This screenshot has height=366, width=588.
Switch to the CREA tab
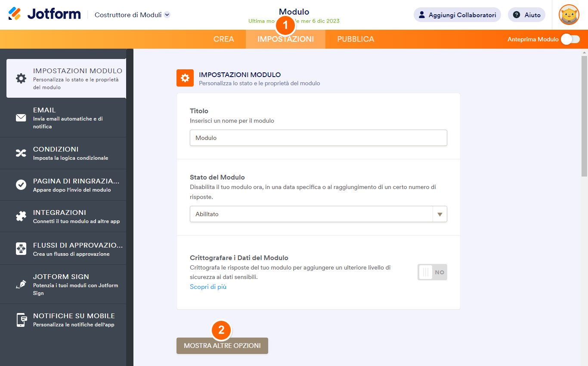(x=224, y=39)
